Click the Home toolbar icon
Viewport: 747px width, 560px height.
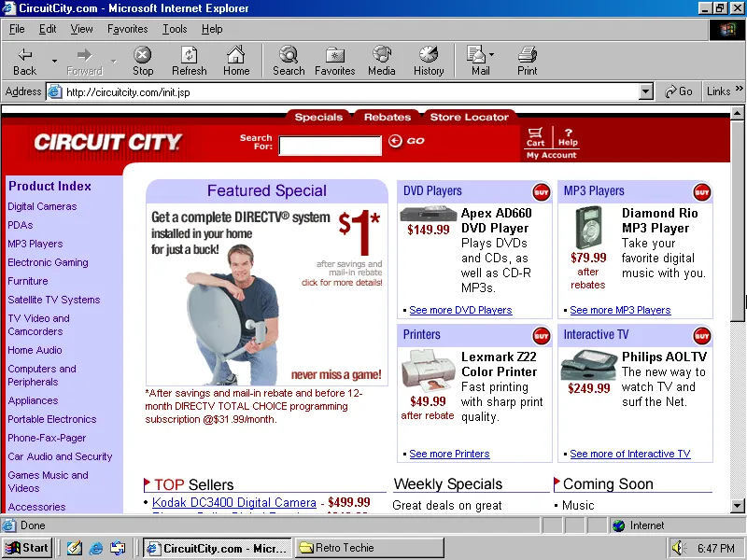point(236,61)
